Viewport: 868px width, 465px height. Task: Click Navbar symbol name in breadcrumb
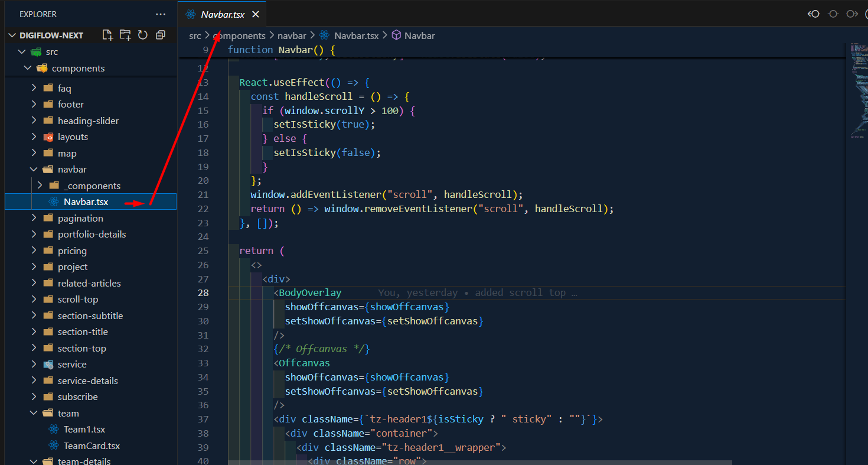(x=419, y=35)
